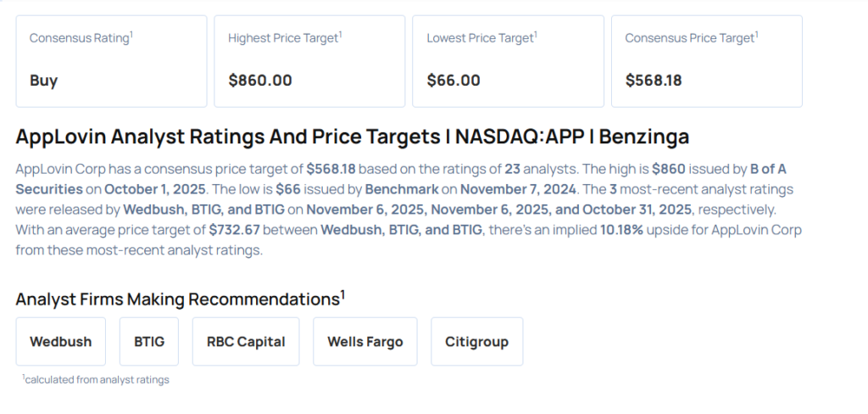Click the "Buy" consensus rating value
The image size is (868, 414).
[44, 81]
